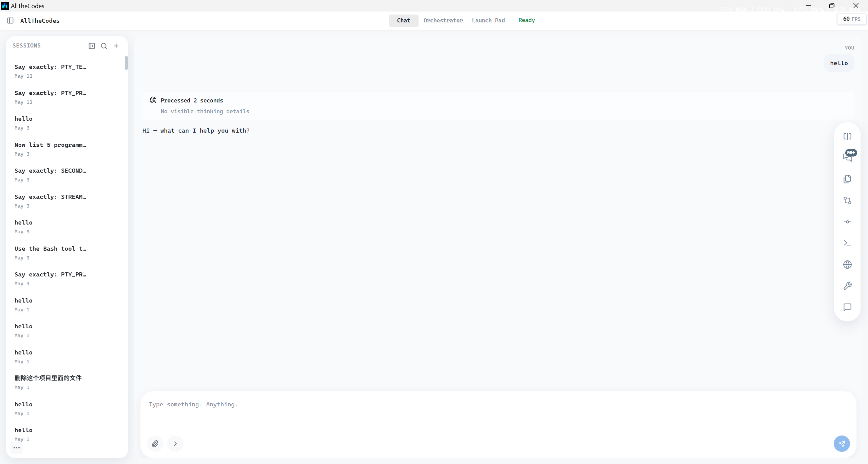Click the sessions list scrollbar thumb
Viewport: 868px width, 464px height.
tap(126, 63)
